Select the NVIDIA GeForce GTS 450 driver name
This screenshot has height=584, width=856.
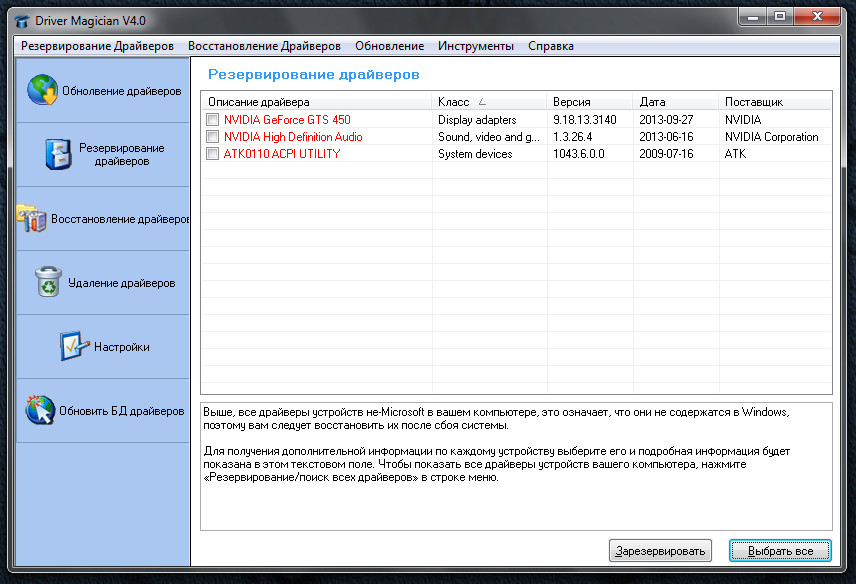tap(287, 120)
